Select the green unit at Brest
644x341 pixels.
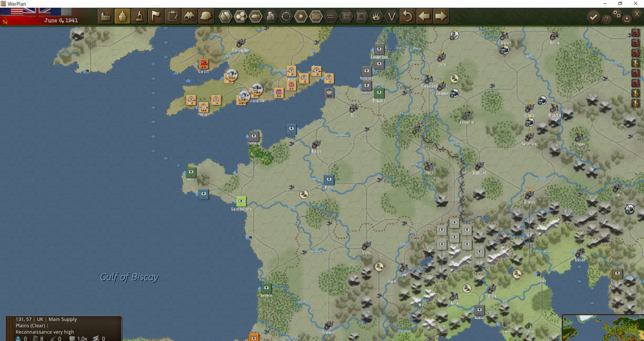191,172
